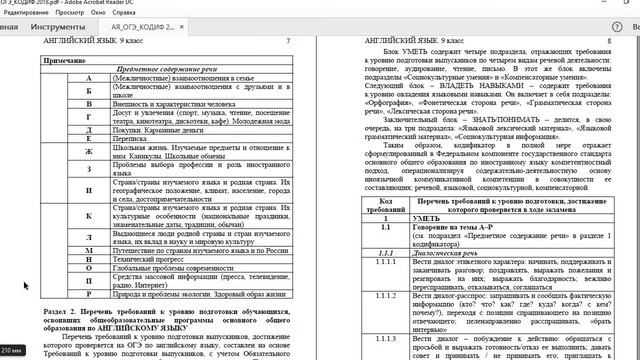
Task: Click page number 7 in header
Action: click(x=288, y=41)
